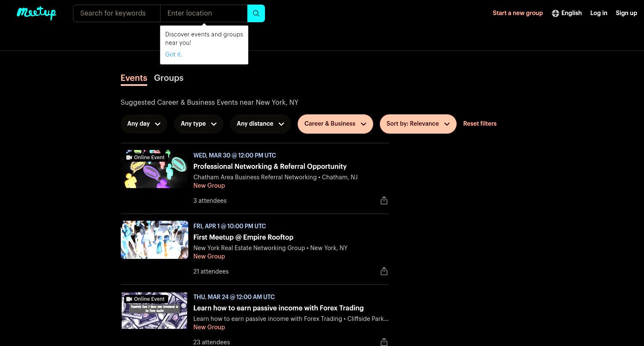The image size is (644, 346).
Task: Click Start a new group
Action: (x=518, y=13)
